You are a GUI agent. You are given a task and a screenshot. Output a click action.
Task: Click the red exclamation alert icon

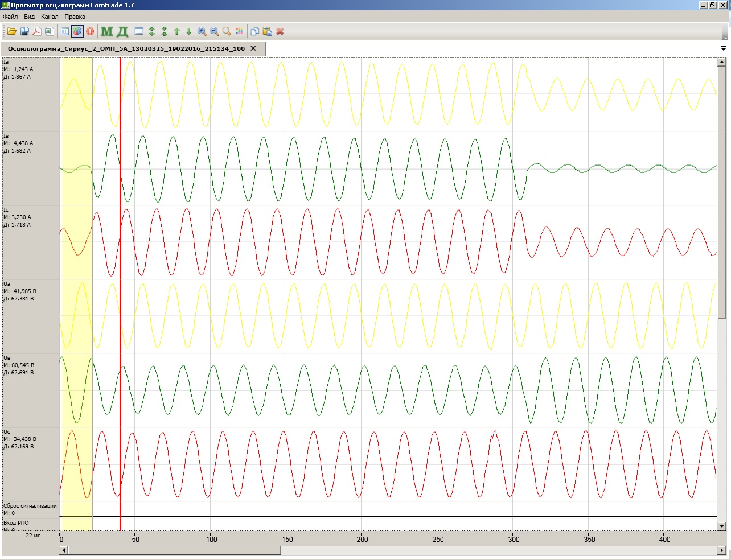pos(90,31)
